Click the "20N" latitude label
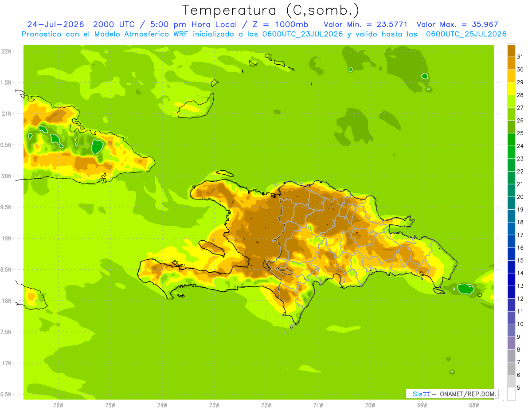This screenshot has height=411, width=532. [6, 176]
